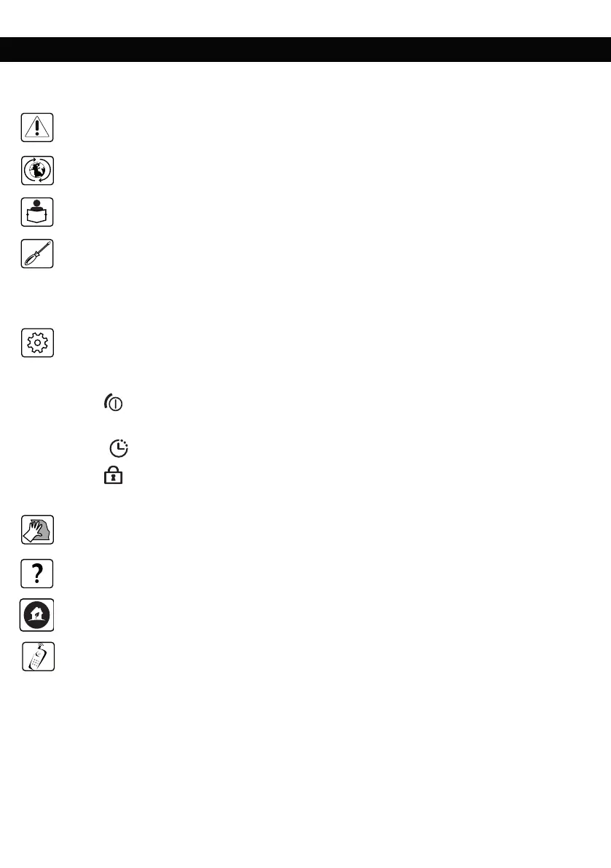Open the gear settings icon
Viewport: 611px width, 868px height.
point(37,343)
